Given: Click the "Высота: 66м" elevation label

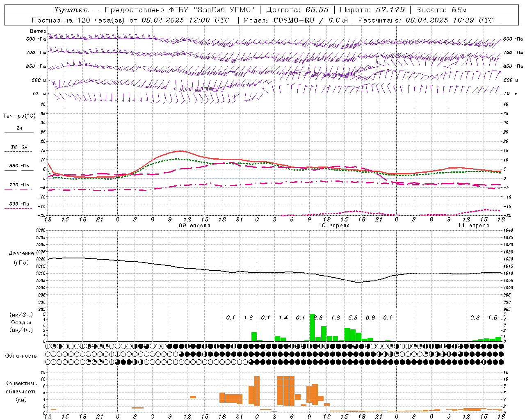Looking at the screenshot, I should 441,10.
